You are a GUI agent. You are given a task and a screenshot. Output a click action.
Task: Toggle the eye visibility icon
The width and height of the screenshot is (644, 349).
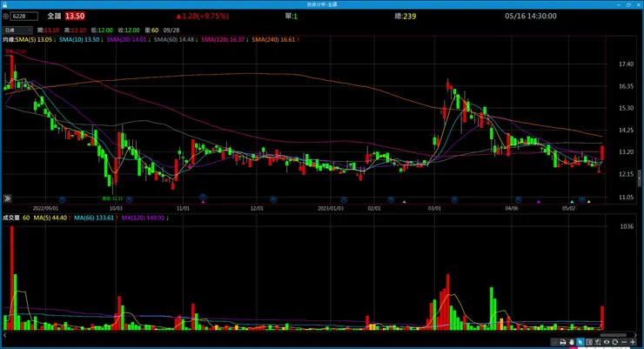(x=607, y=342)
